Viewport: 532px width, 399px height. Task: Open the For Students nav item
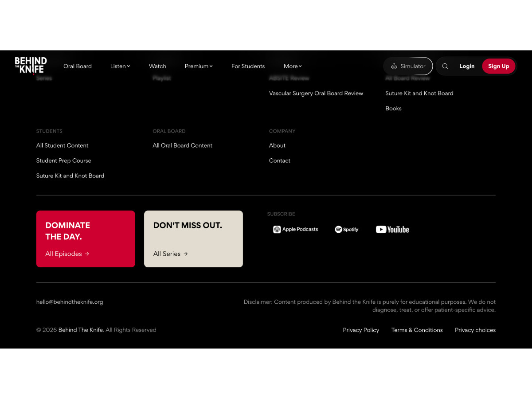click(x=248, y=66)
